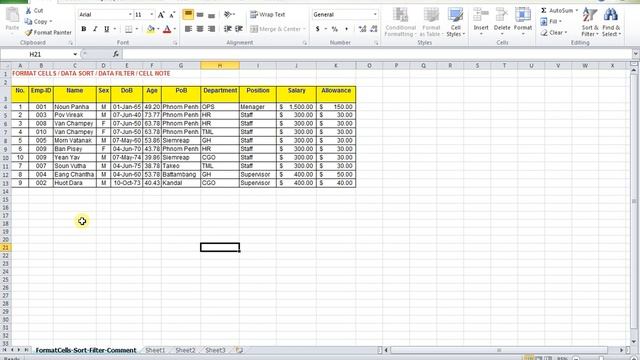This screenshot has width=640, height=360.
Task: Select Top Align for the cell
Action: [x=188, y=15]
